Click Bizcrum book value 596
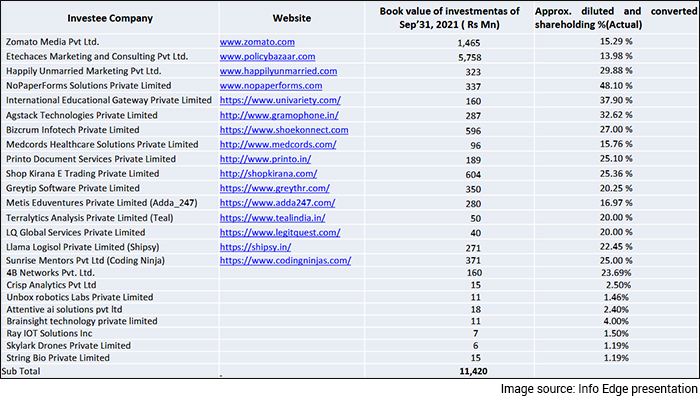Viewport: 700px width, 399px height. (473, 131)
